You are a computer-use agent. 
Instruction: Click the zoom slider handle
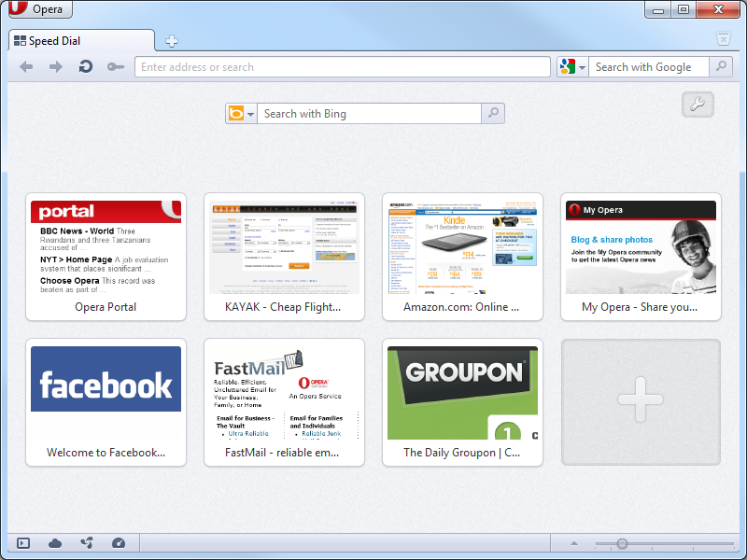coord(622,543)
